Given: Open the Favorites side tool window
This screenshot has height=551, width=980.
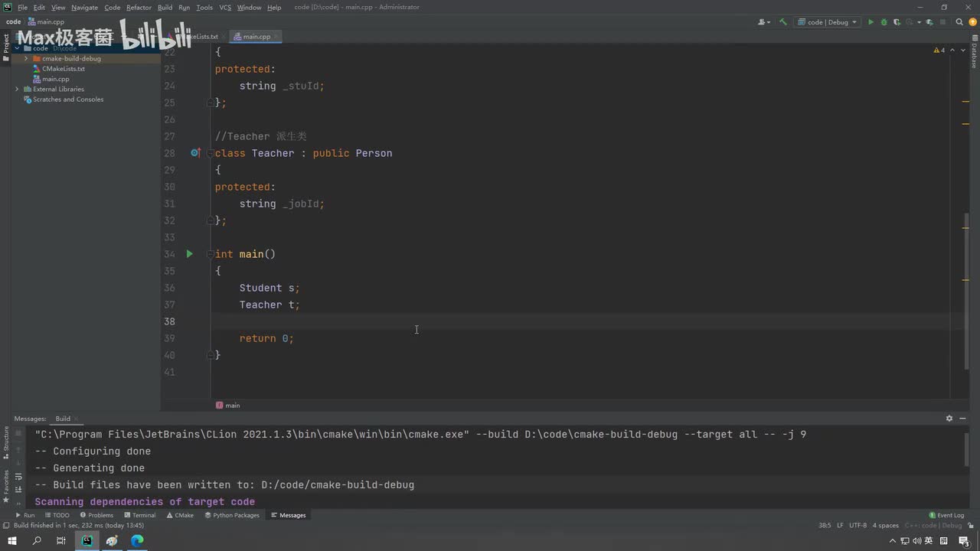Looking at the screenshot, I should (6, 486).
